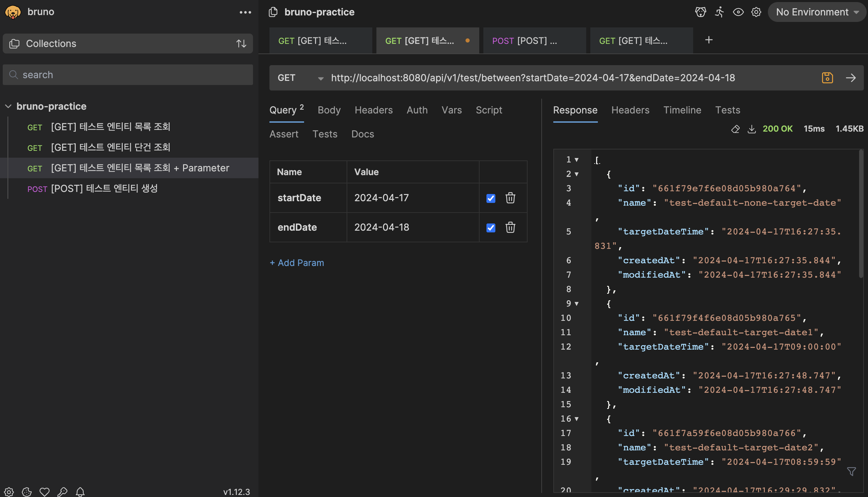Uncheck the startDate parameter checkbox

pos(491,198)
